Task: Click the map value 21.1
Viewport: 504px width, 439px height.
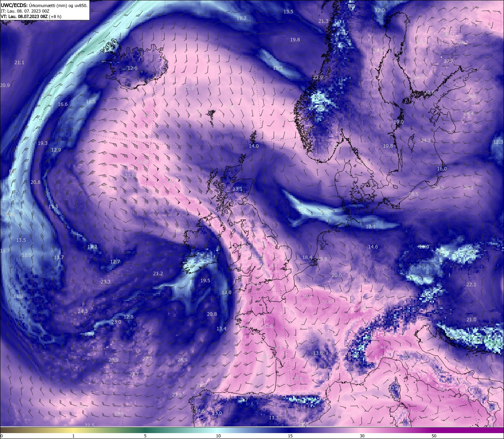Action: pyautogui.click(x=19, y=63)
